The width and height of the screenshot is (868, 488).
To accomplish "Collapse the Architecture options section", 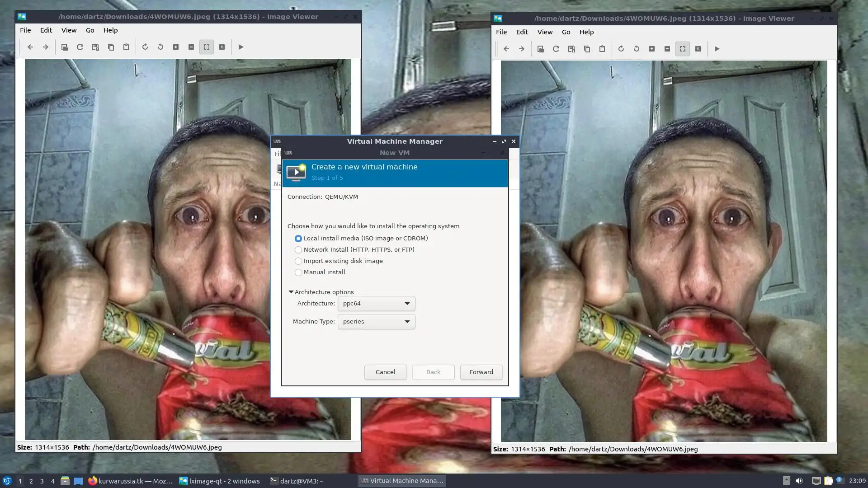I will [x=291, y=292].
